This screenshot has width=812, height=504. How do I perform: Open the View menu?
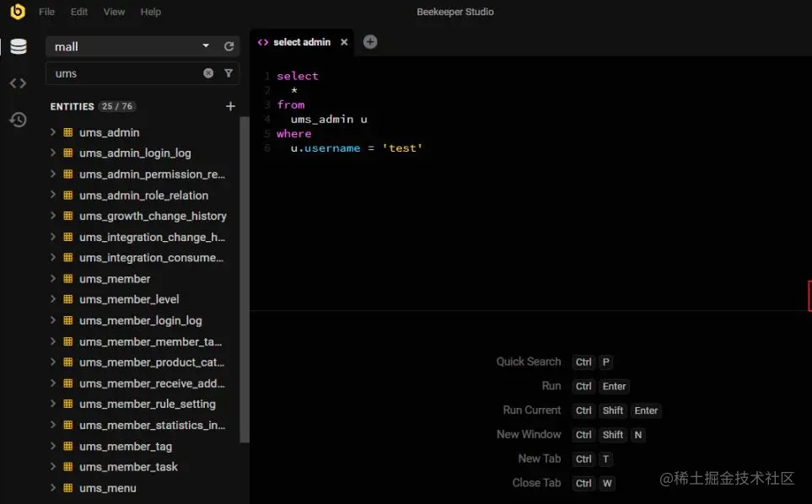click(x=114, y=12)
